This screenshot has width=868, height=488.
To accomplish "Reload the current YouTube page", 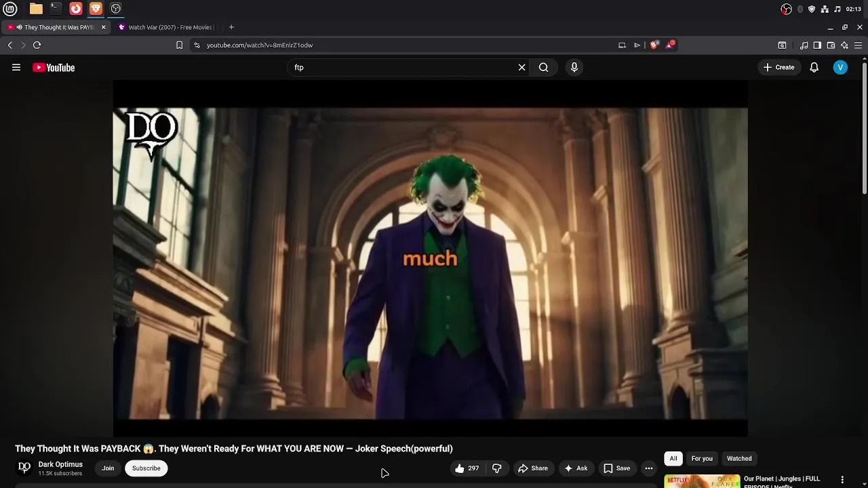I will 37,45.
